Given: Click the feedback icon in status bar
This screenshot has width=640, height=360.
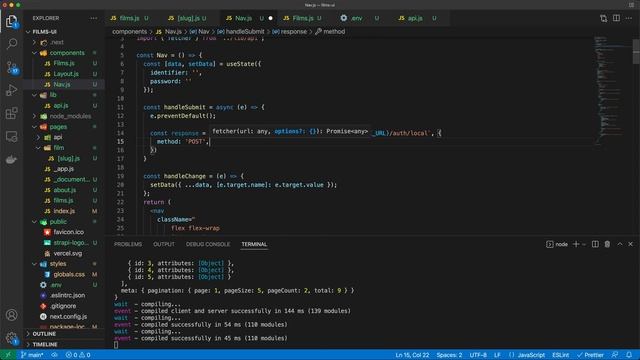Looking at the screenshot, I should click(x=615, y=355).
